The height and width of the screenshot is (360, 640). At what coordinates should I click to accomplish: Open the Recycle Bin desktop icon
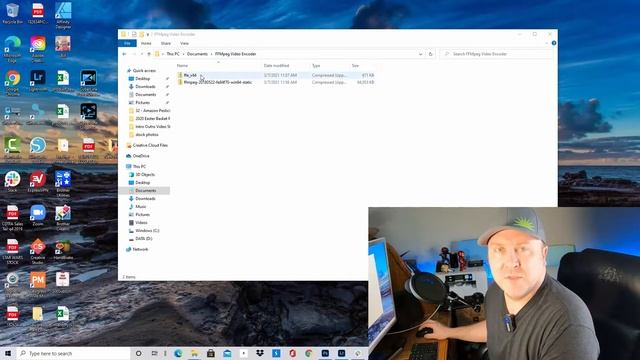[x=12, y=13]
